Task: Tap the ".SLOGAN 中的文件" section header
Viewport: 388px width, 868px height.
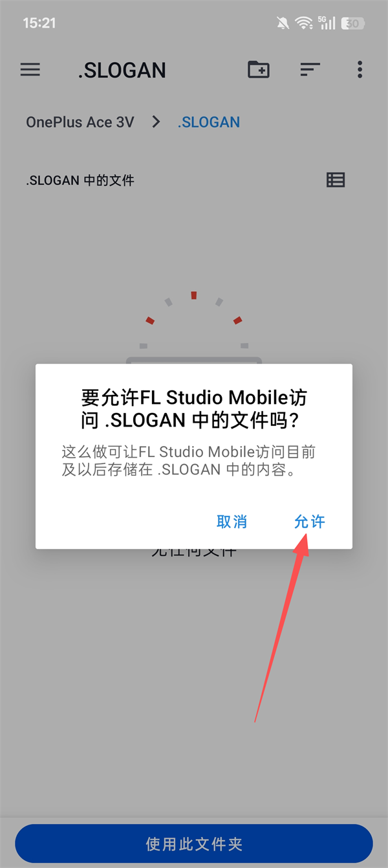Action: click(80, 181)
